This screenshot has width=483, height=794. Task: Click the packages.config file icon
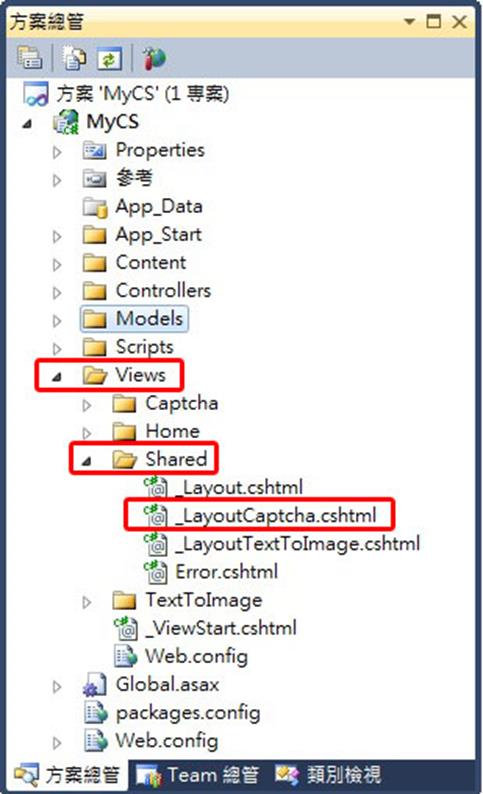point(96,712)
